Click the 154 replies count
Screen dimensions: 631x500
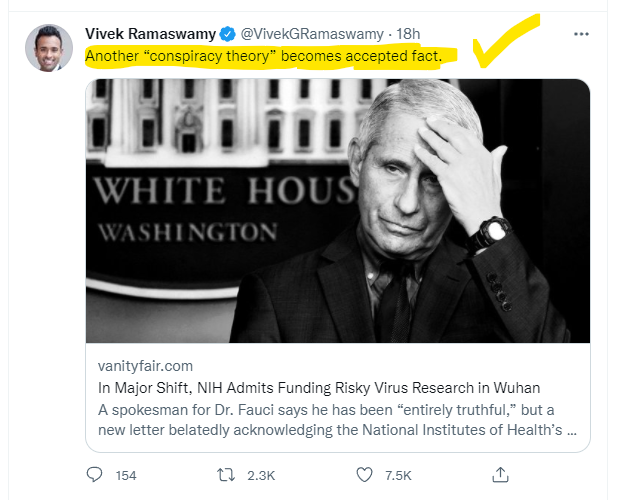(x=125, y=476)
